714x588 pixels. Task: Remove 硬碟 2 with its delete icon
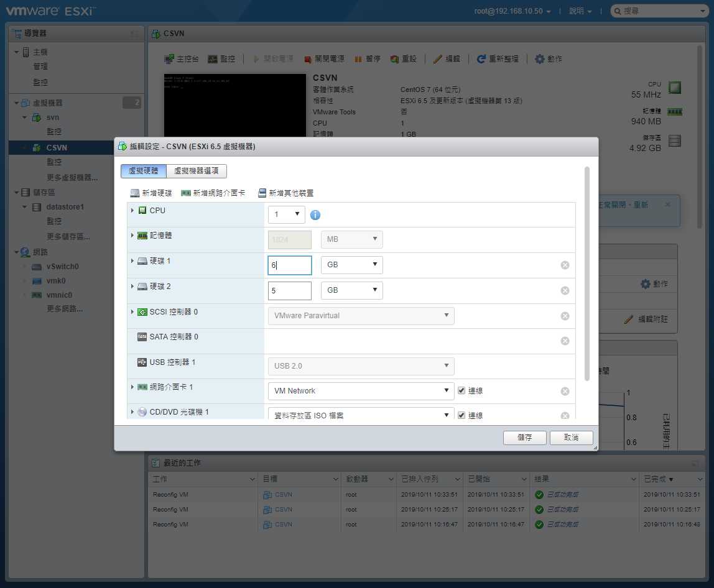point(565,290)
